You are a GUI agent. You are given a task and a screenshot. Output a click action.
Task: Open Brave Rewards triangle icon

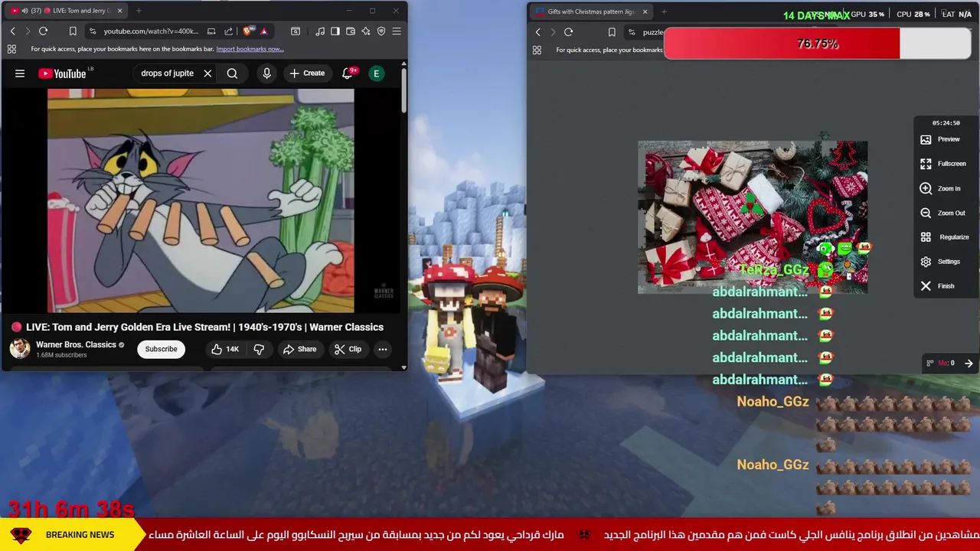point(264,31)
